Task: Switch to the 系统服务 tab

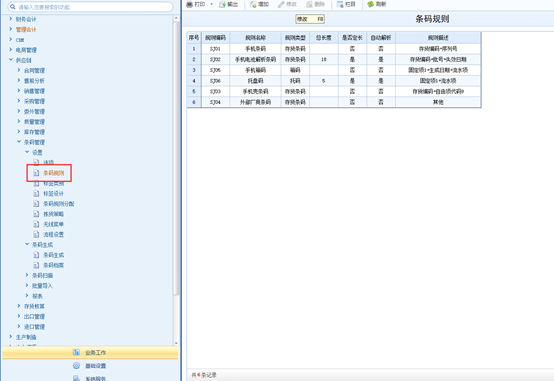Action: click(90, 378)
